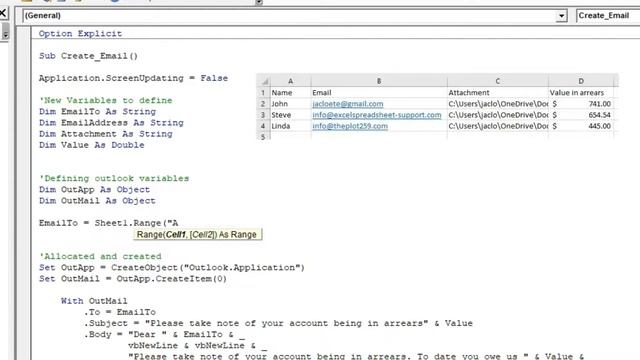Click the cell containing "Linda"
640x360 pixels.
(x=290, y=126)
